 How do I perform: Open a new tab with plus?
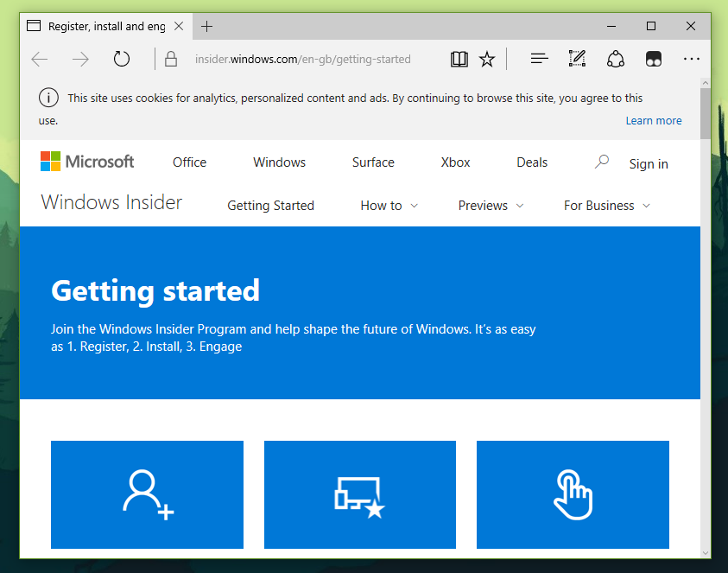206,27
